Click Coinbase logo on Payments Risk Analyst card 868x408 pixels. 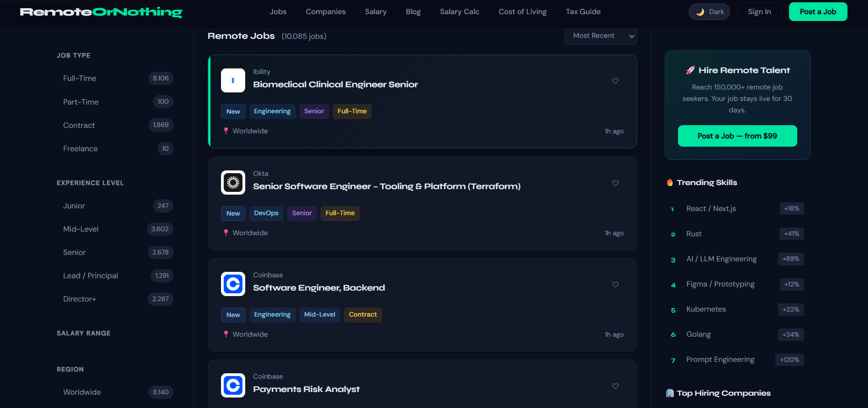coord(233,386)
